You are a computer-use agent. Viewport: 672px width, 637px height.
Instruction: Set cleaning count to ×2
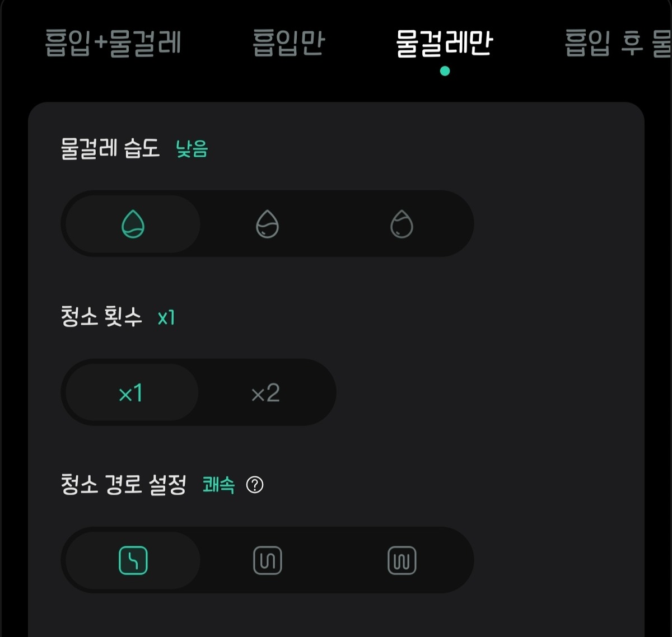pos(265,393)
